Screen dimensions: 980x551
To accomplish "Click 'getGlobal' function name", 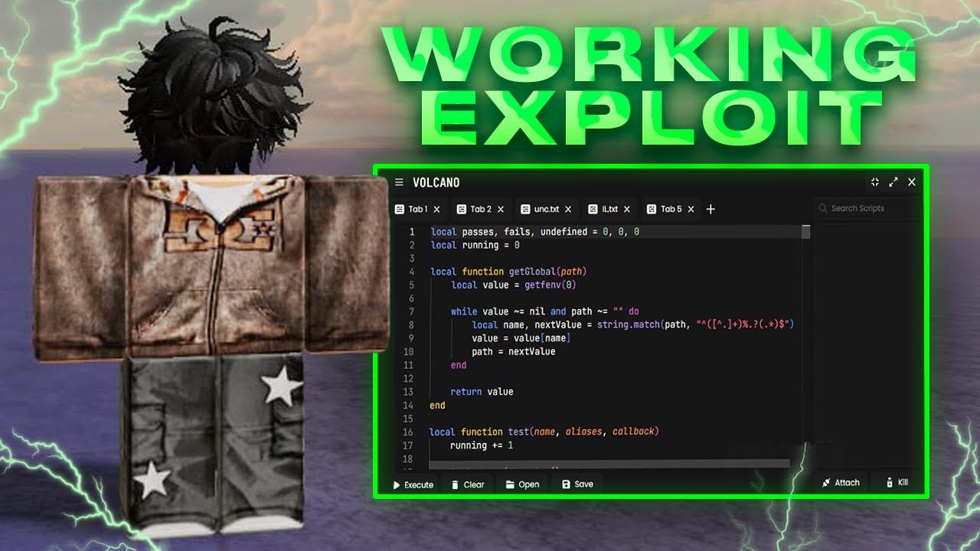I will 532,272.
